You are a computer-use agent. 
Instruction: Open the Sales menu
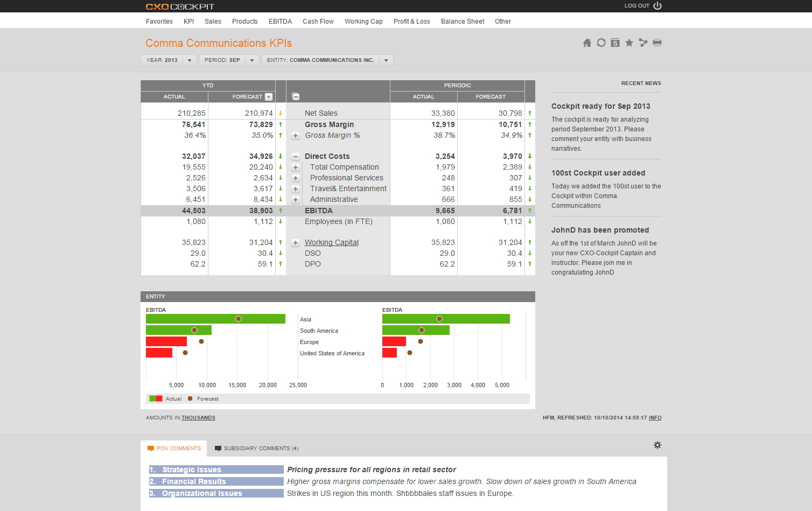pyautogui.click(x=213, y=22)
